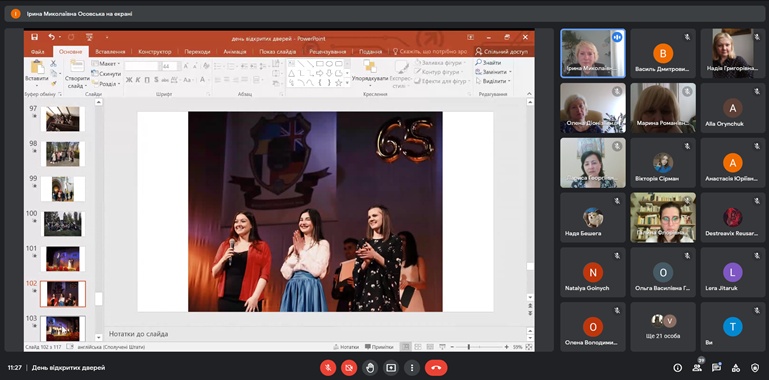The image size is (769, 380).
Task: Open Примітки comments in status bar
Action: pos(379,347)
